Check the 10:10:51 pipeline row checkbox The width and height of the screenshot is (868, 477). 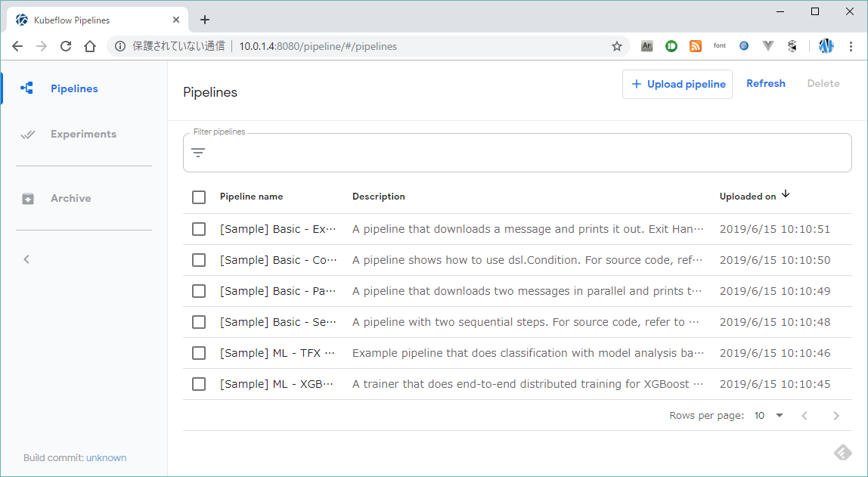pyautogui.click(x=199, y=229)
